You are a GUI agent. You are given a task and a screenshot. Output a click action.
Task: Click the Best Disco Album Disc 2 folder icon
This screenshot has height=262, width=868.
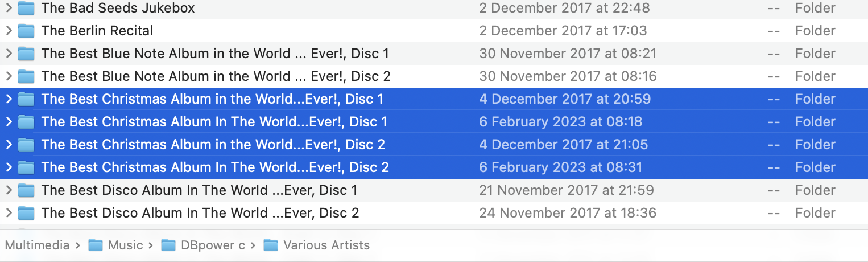click(26, 213)
